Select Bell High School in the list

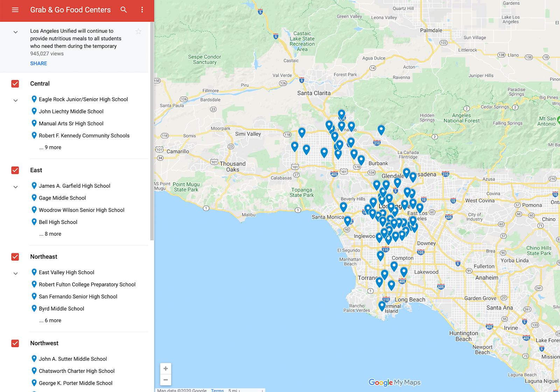[x=58, y=222]
